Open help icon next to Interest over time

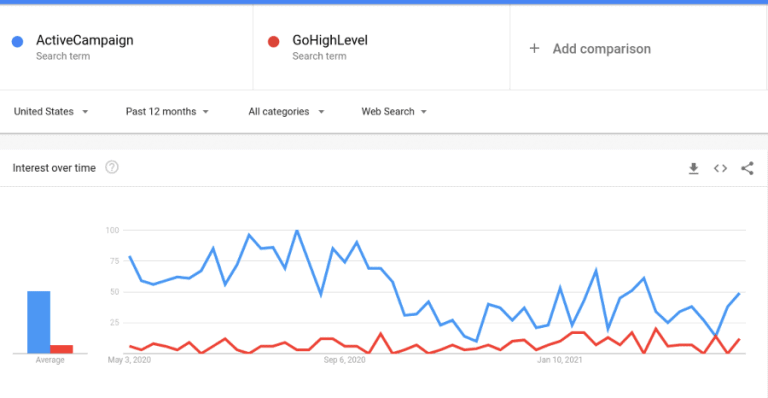(x=112, y=167)
